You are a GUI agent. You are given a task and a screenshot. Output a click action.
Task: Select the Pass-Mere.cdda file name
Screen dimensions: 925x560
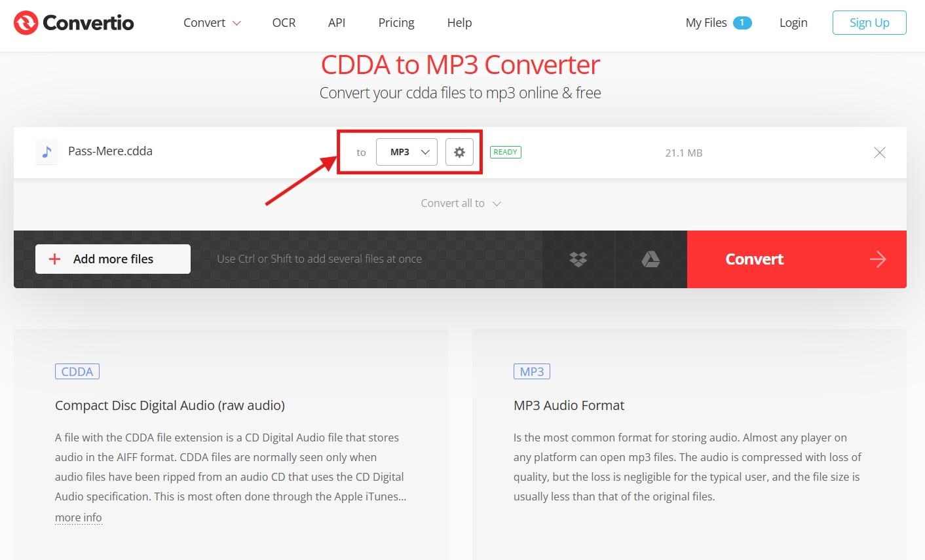110,151
